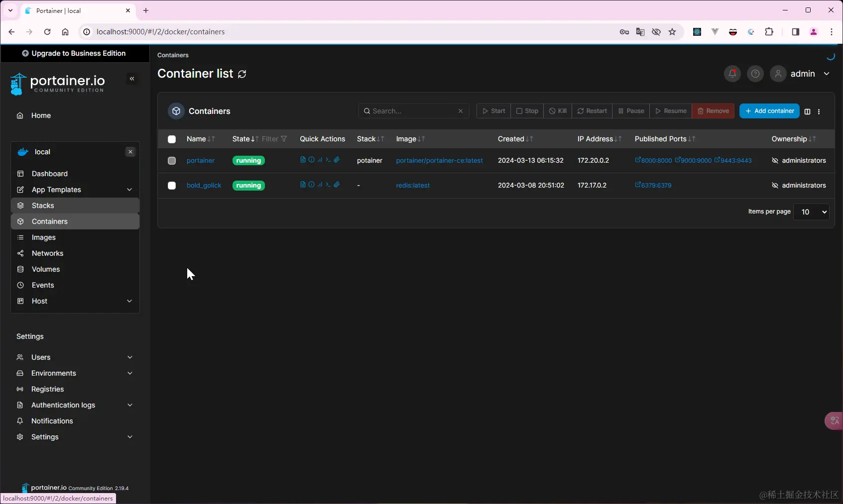The image size is (843, 504).
Task: Open the portainer/portainer-ce:latest image link
Action: point(440,161)
